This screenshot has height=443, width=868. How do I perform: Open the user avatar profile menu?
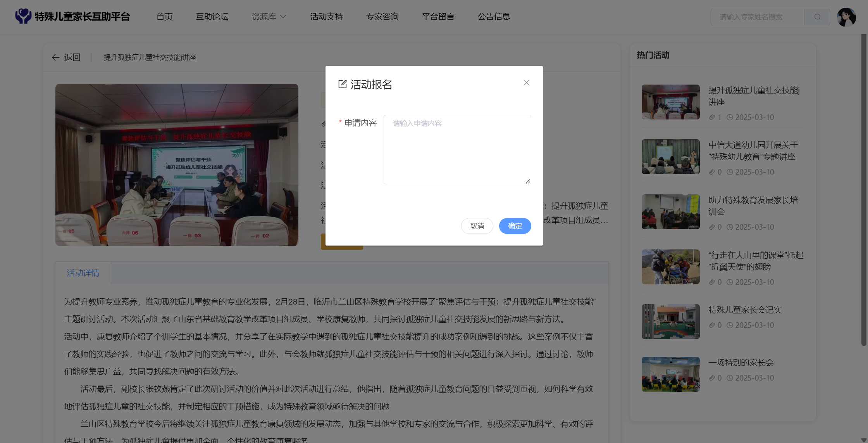(846, 17)
